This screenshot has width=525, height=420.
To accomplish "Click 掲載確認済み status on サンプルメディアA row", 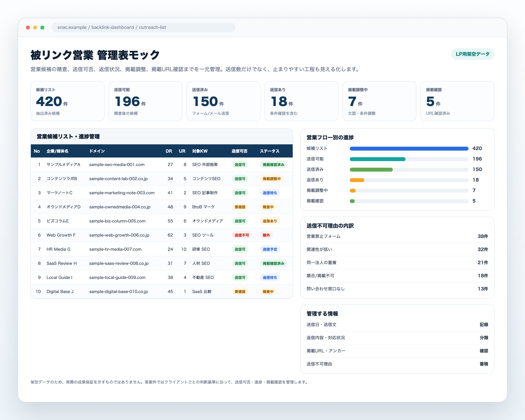I will (273, 165).
